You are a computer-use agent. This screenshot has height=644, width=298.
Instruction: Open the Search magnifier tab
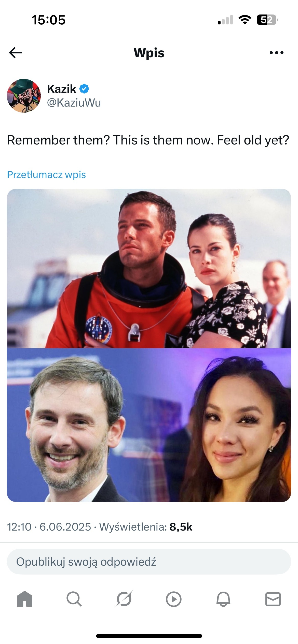click(x=74, y=599)
